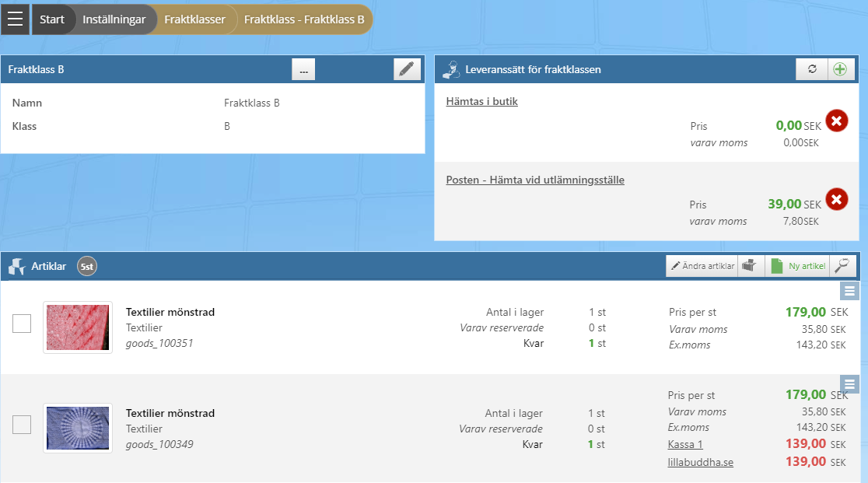The width and height of the screenshot is (868, 483).
Task: Edit Fraktklass B with the pencil icon
Action: point(407,69)
